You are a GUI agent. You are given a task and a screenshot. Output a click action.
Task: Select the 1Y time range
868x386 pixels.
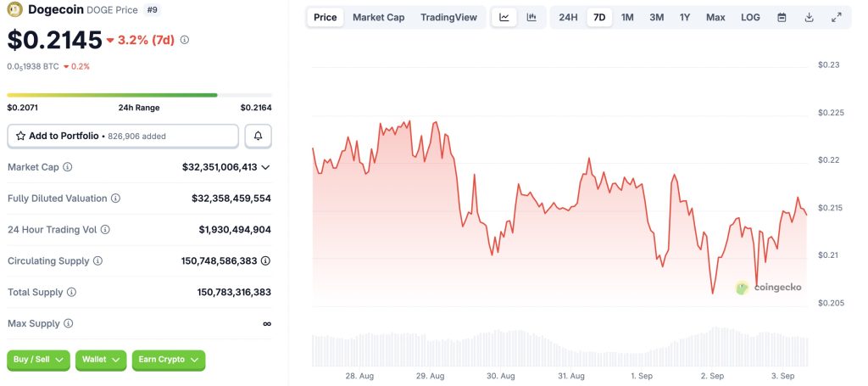685,17
